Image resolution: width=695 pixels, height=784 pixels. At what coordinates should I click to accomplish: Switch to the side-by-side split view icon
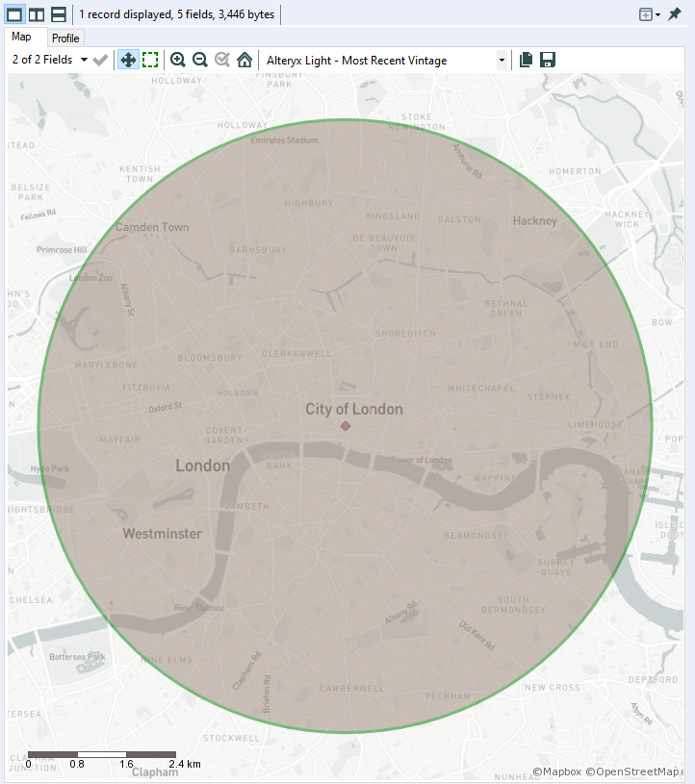(x=37, y=14)
